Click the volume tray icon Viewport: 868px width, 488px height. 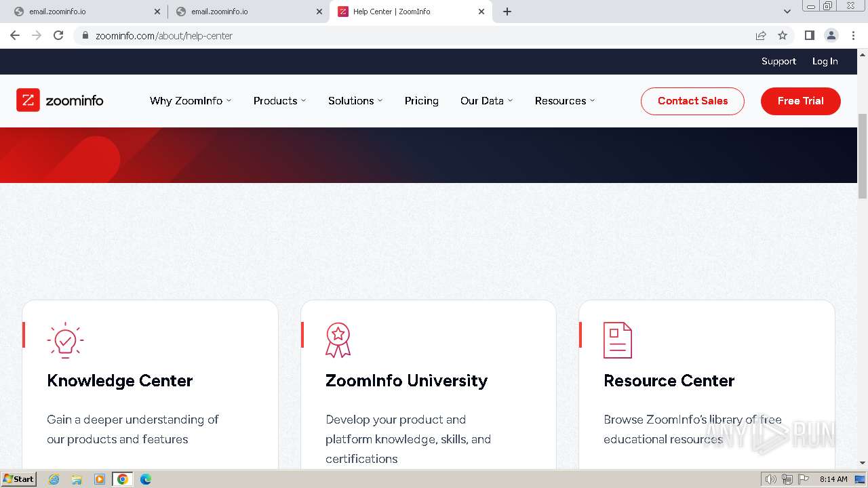click(770, 479)
